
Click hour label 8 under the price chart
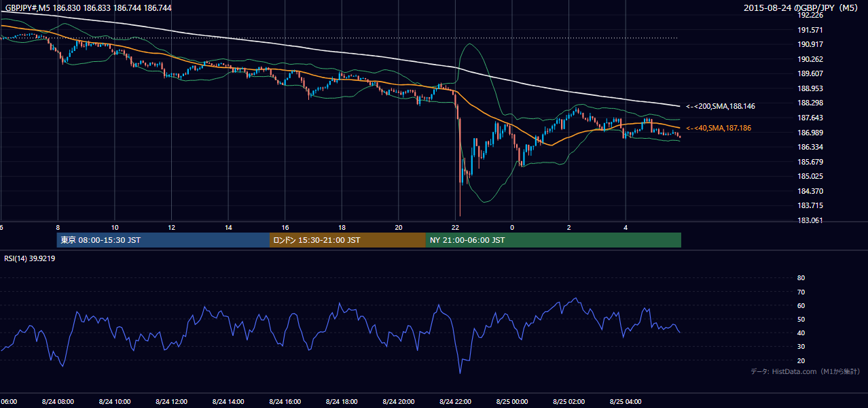pyautogui.click(x=58, y=228)
